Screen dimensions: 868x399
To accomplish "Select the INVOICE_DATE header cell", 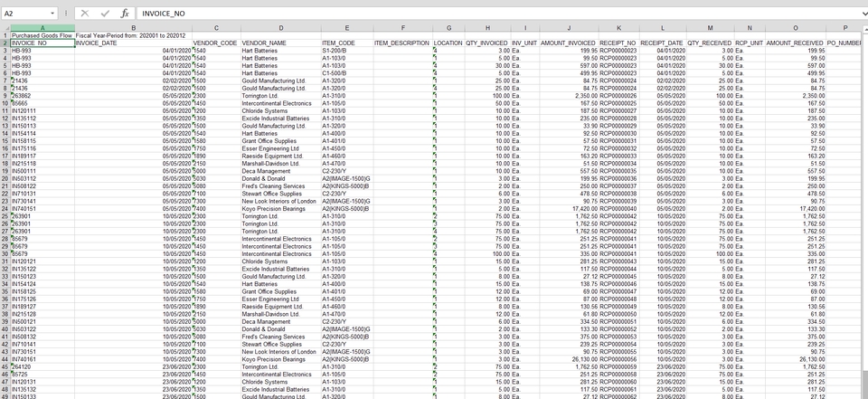I will pyautogui.click(x=134, y=43).
